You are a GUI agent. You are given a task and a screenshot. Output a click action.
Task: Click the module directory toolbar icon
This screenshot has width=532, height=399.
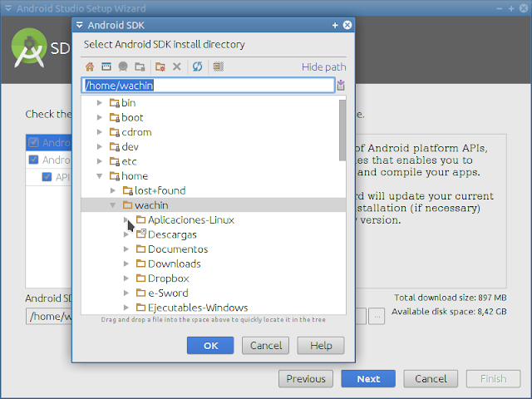(140, 66)
